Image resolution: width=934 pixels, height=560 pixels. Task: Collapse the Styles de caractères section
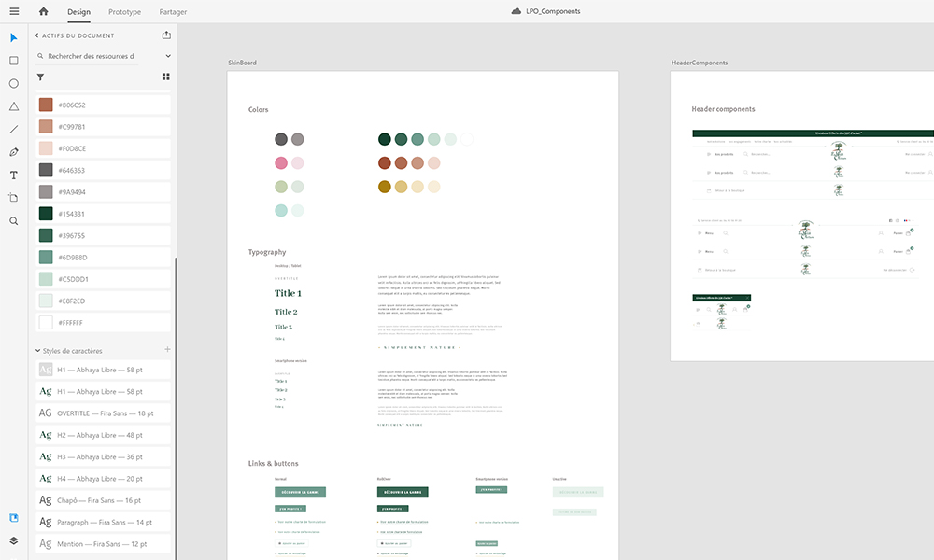[38, 351]
